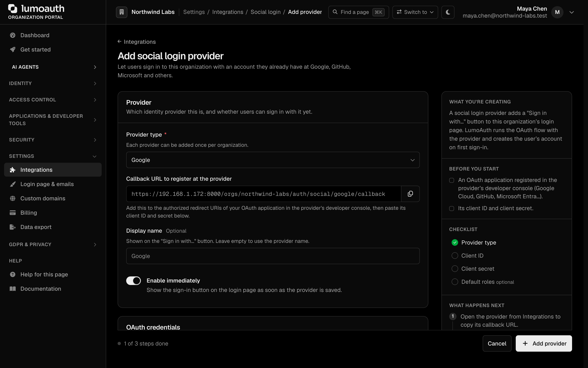Click the Switch to arrows icon
588x368 pixels.
coord(399,12)
